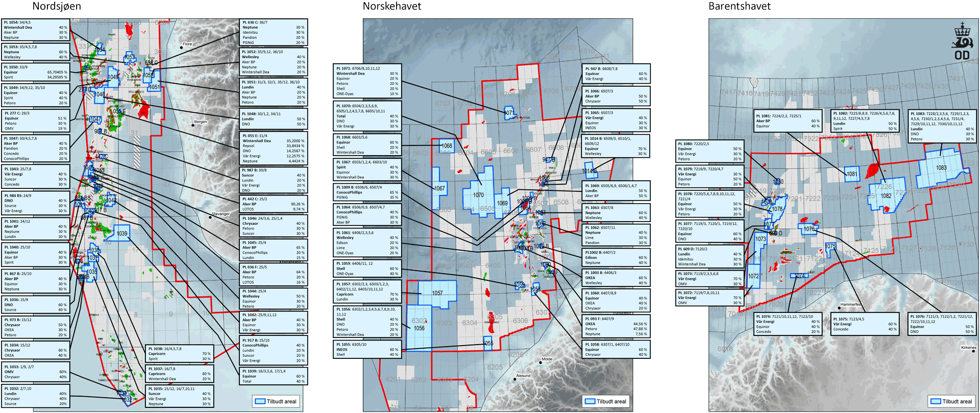Click the PL 1044: 25/4 Wellesley box
Screen dimensions: 980x413
tap(274, 299)
